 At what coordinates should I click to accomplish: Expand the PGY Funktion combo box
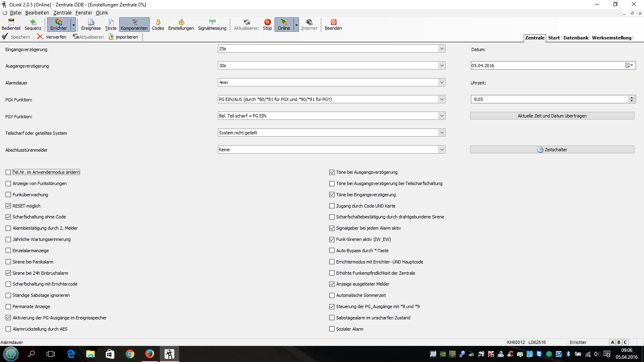[x=442, y=116]
